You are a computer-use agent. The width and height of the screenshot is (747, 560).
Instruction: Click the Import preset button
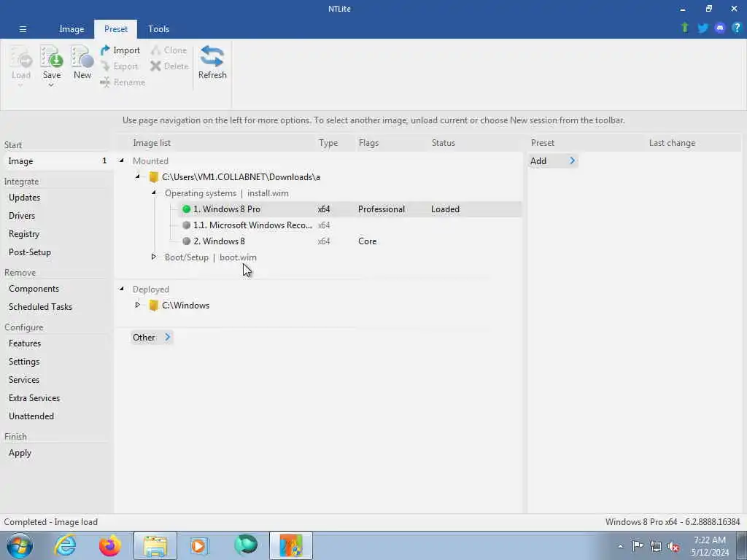[120, 50]
